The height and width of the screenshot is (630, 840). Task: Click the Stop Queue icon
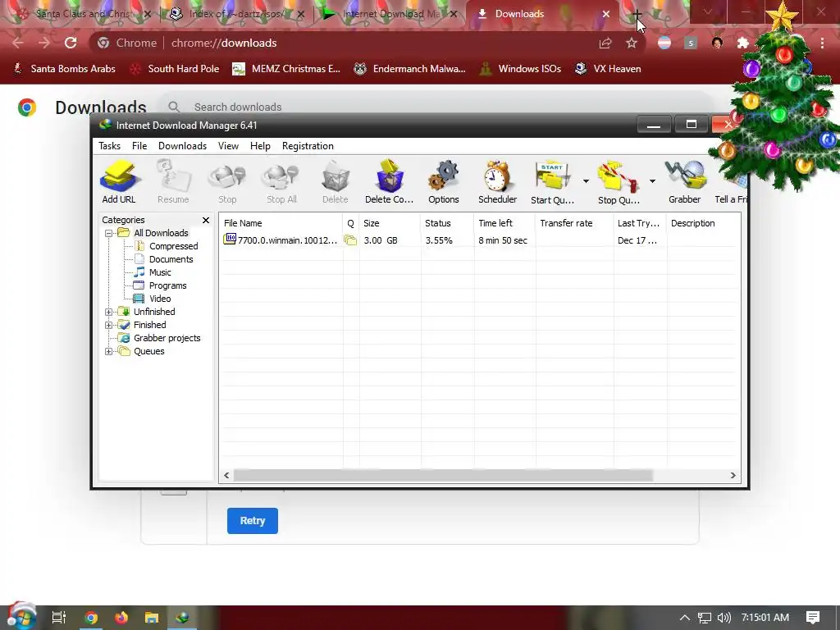click(x=619, y=182)
